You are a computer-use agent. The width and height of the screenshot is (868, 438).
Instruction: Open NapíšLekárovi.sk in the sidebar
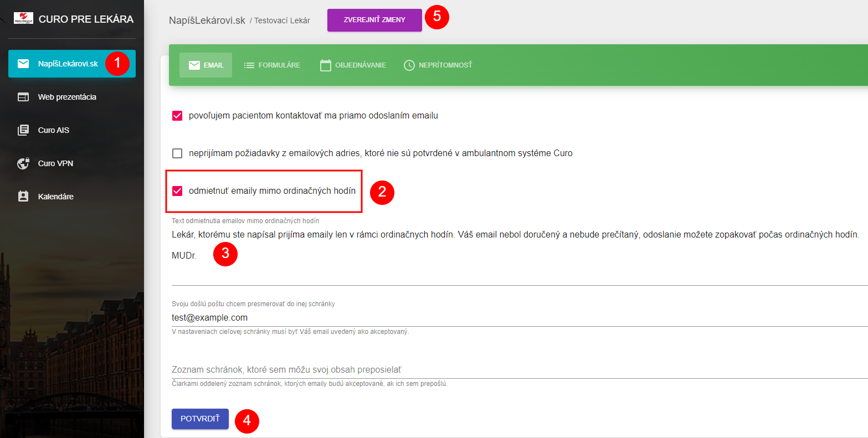click(x=72, y=64)
